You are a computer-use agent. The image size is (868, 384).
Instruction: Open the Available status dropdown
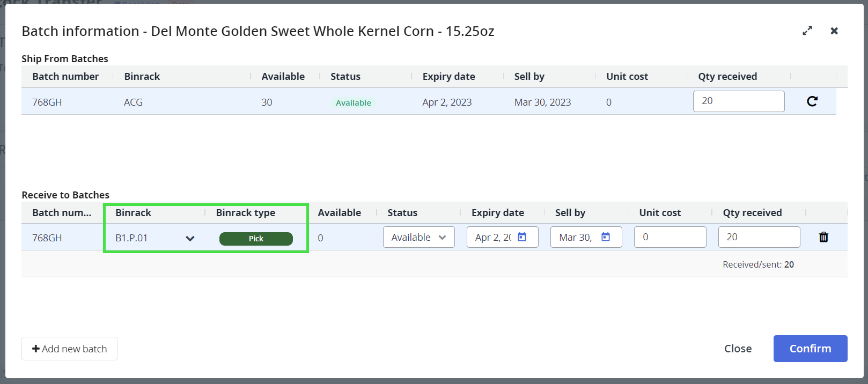point(418,237)
